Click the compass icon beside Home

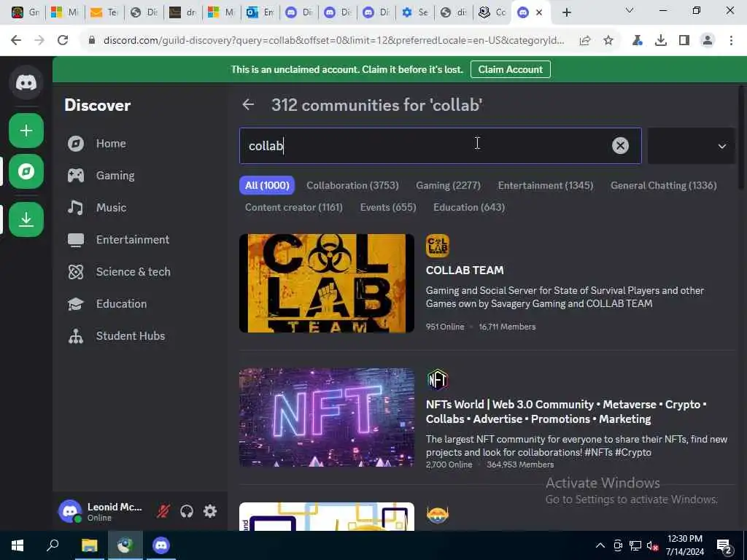pyautogui.click(x=76, y=144)
